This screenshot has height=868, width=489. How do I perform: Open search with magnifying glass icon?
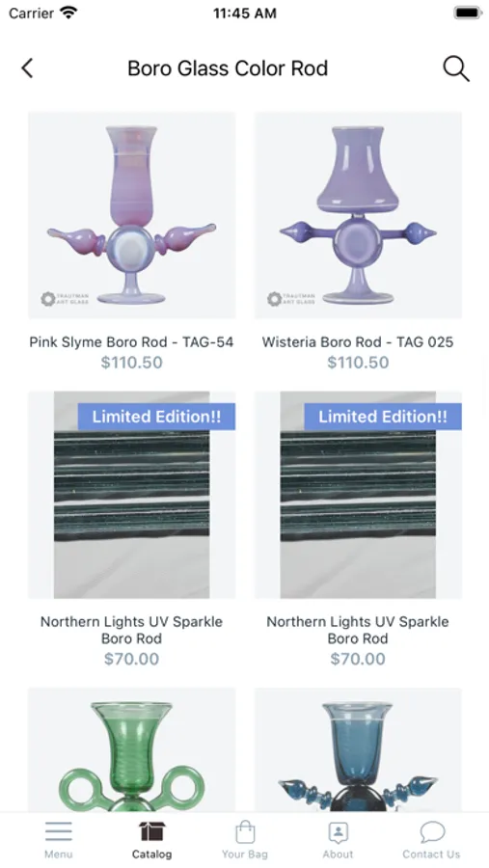pos(456,68)
